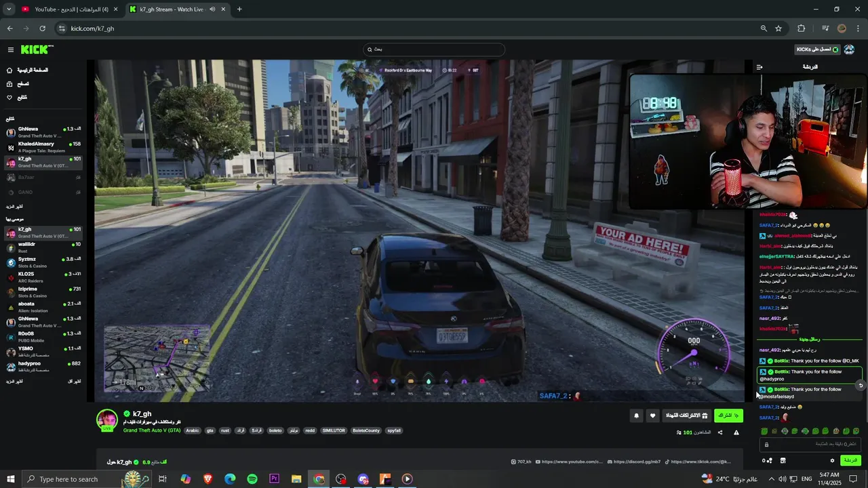Viewport: 868px width, 488px height.
Task: Open waliidr Rust channel
Action: click(x=43, y=247)
